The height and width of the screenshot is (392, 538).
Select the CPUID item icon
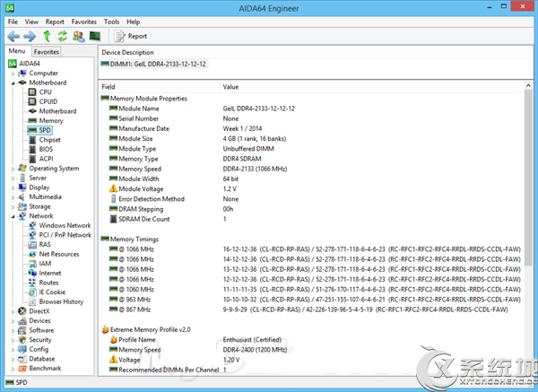(32, 101)
